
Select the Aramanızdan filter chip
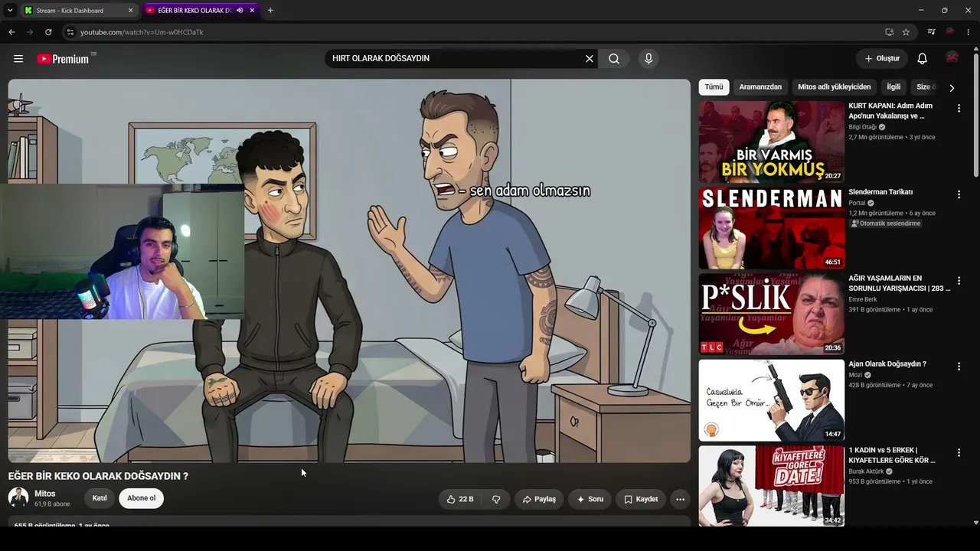tap(760, 87)
